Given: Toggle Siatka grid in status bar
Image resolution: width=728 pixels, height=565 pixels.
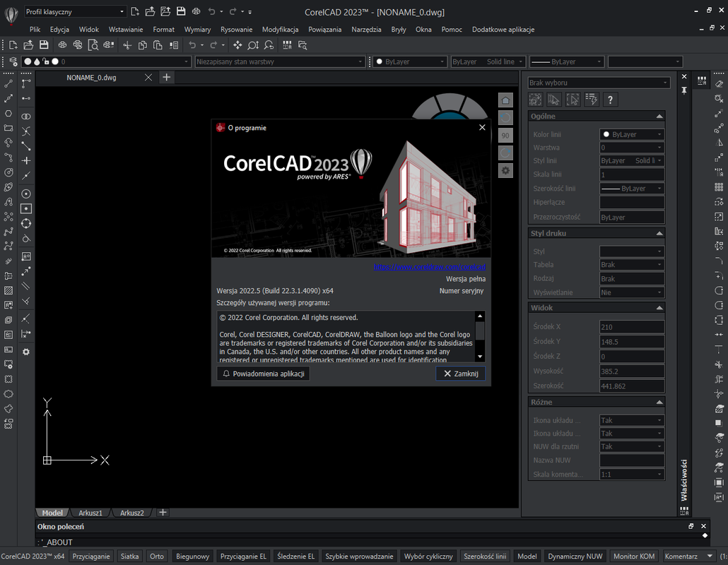Looking at the screenshot, I should [129, 557].
